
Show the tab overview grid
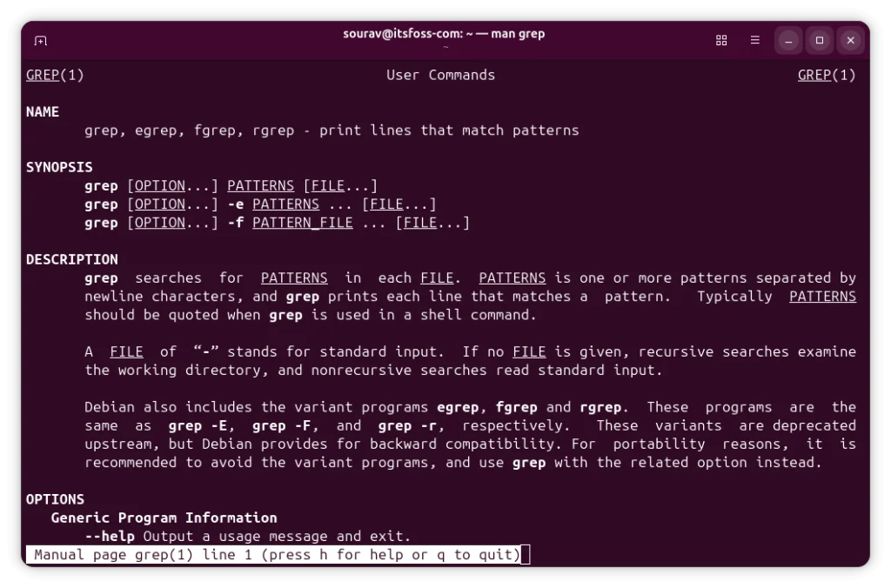coord(720,40)
